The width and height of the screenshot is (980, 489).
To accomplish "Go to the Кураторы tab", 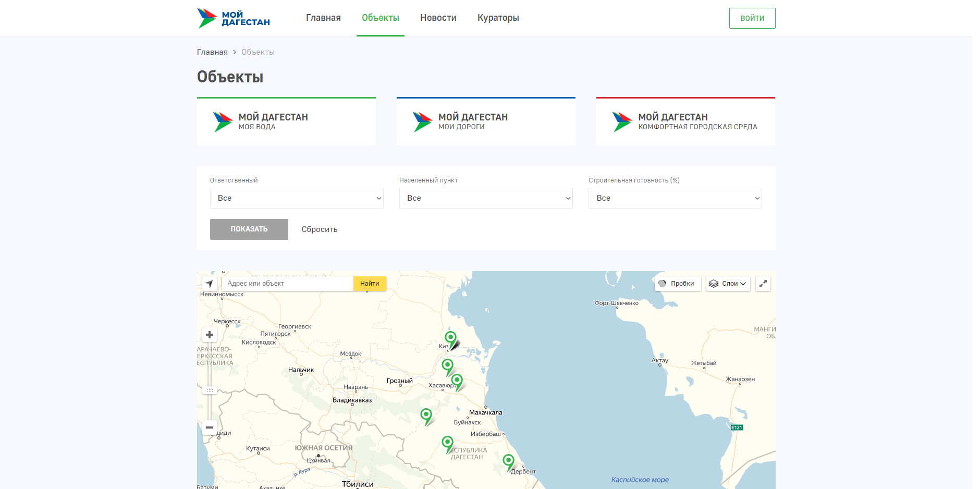I will (498, 18).
